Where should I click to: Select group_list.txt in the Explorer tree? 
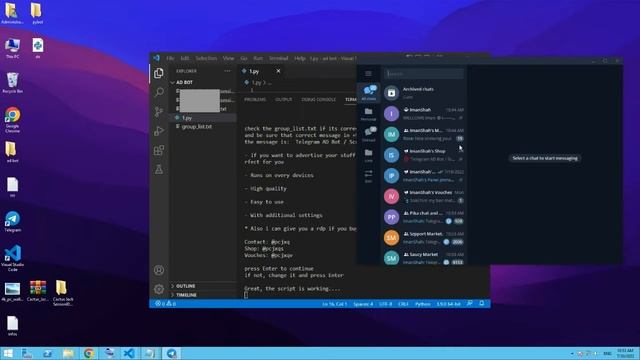pyautogui.click(x=203, y=127)
